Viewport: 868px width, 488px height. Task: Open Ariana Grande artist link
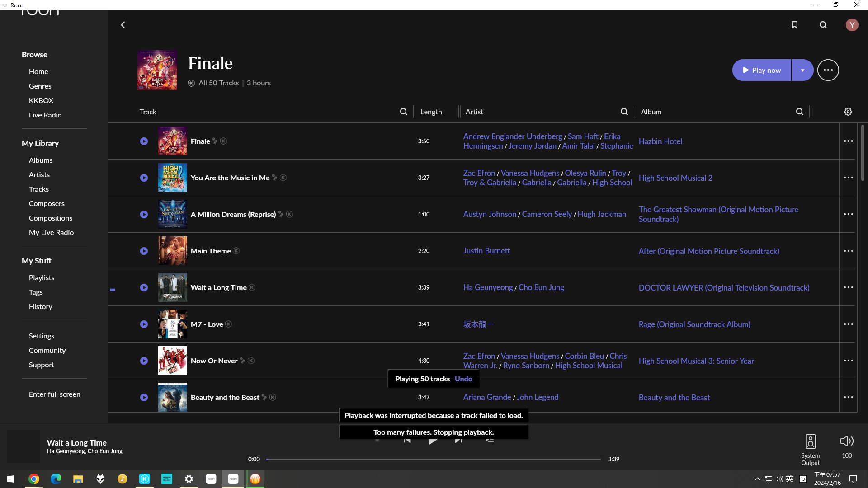click(487, 397)
